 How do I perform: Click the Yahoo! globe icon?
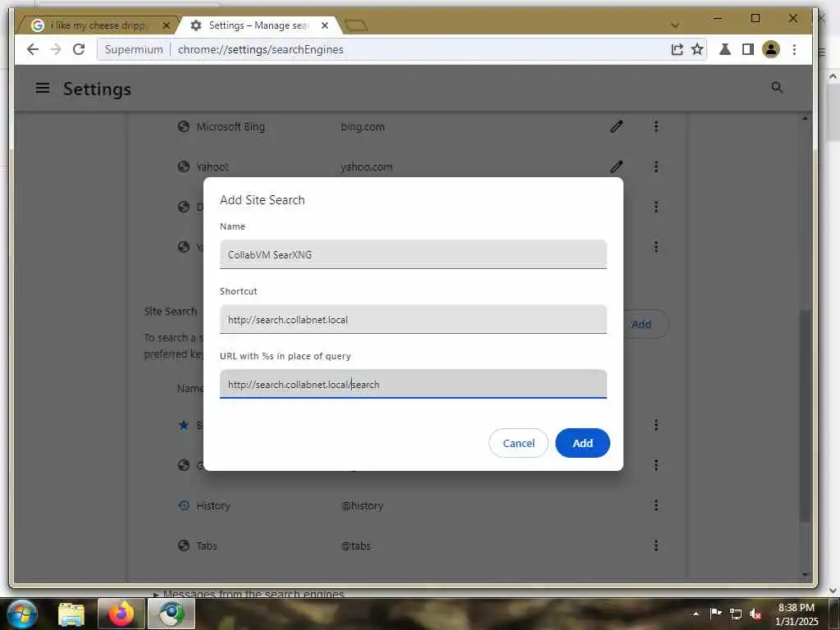(184, 167)
